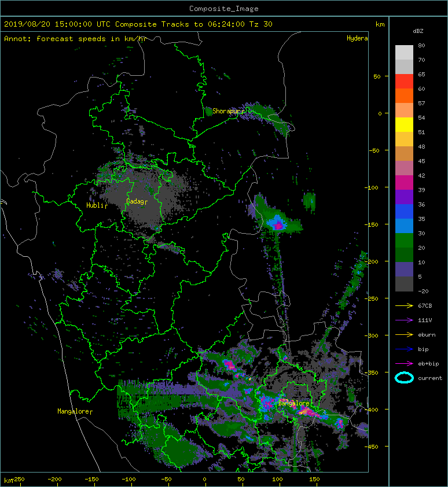Image resolution: width=448 pixels, height=487 pixels.
Task: Click the Gadag city label
Action: tap(137, 202)
